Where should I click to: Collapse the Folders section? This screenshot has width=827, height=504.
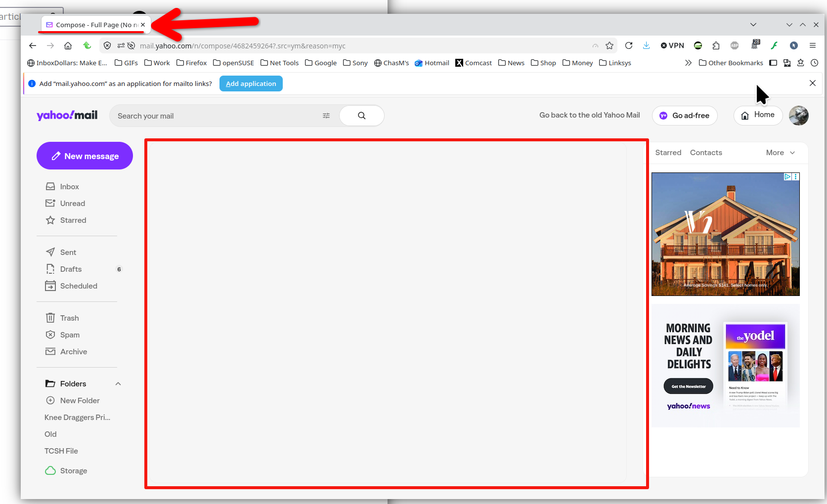pos(118,384)
